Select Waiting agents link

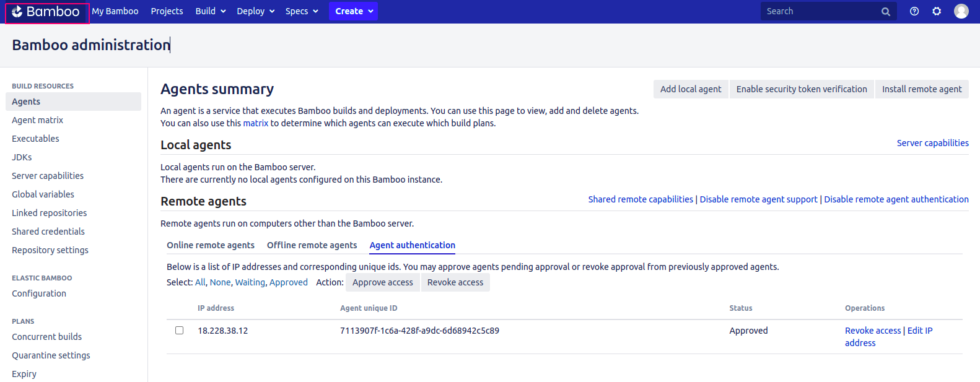[x=250, y=282]
